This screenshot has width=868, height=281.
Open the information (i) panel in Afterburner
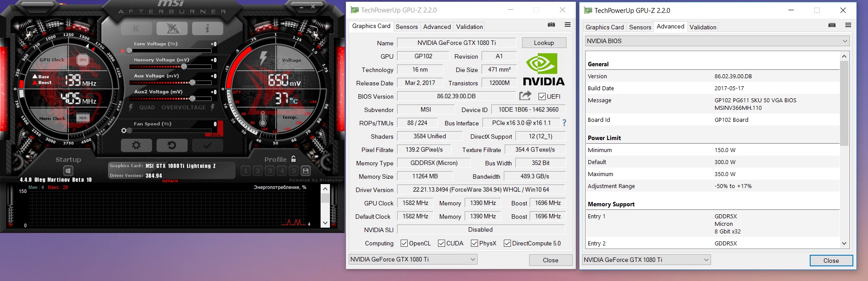[x=208, y=28]
